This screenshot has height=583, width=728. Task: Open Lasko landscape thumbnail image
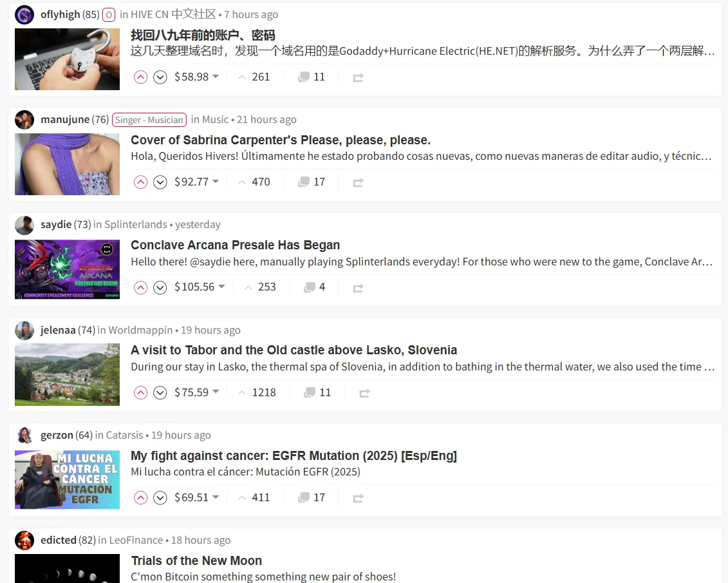click(68, 374)
